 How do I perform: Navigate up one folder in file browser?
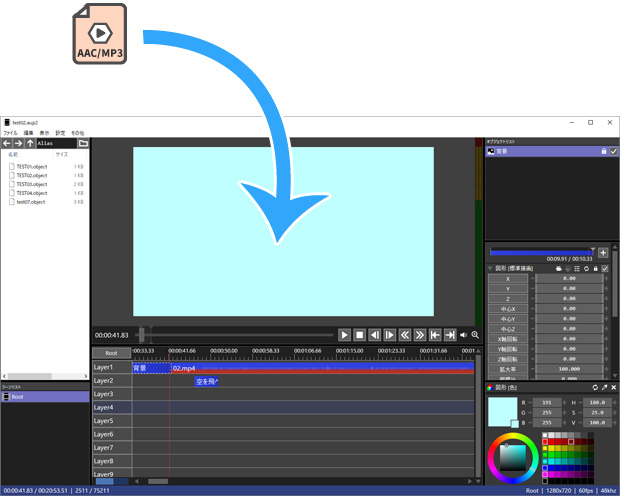pyautogui.click(x=30, y=143)
